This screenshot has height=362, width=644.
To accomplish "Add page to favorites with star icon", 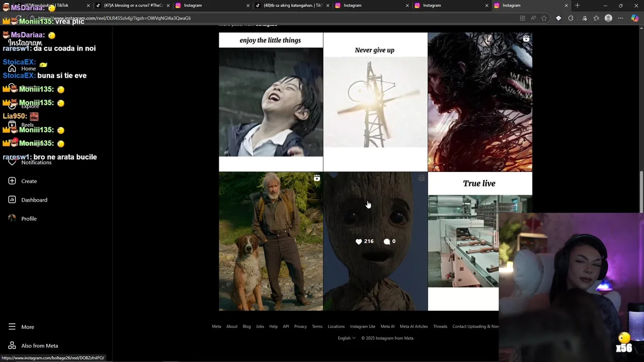I will [544, 18].
